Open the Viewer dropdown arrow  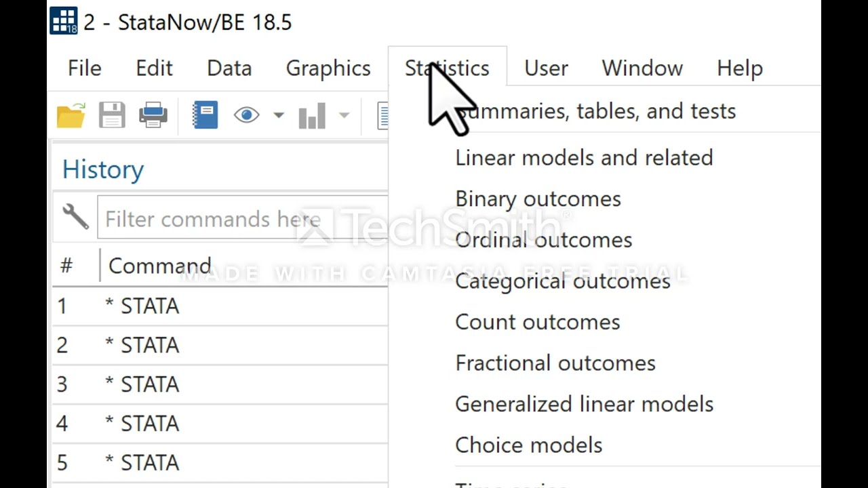point(278,116)
